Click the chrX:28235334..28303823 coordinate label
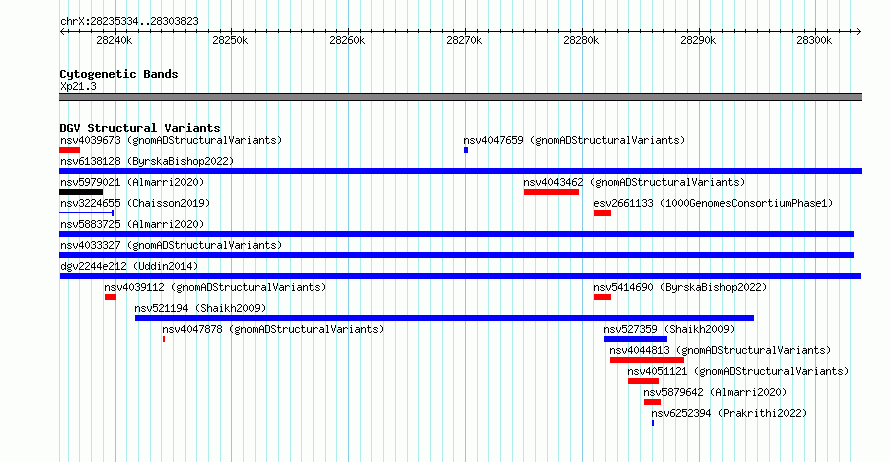The height and width of the screenshot is (462, 890). [129, 22]
